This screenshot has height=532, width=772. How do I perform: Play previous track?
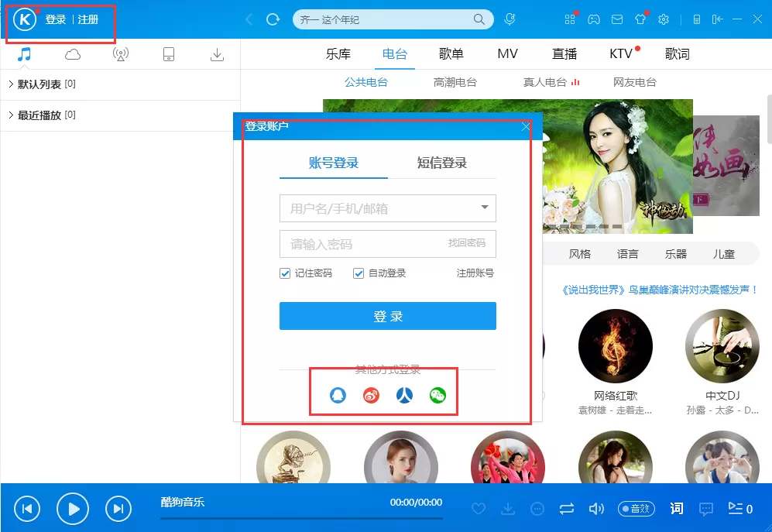tap(27, 508)
